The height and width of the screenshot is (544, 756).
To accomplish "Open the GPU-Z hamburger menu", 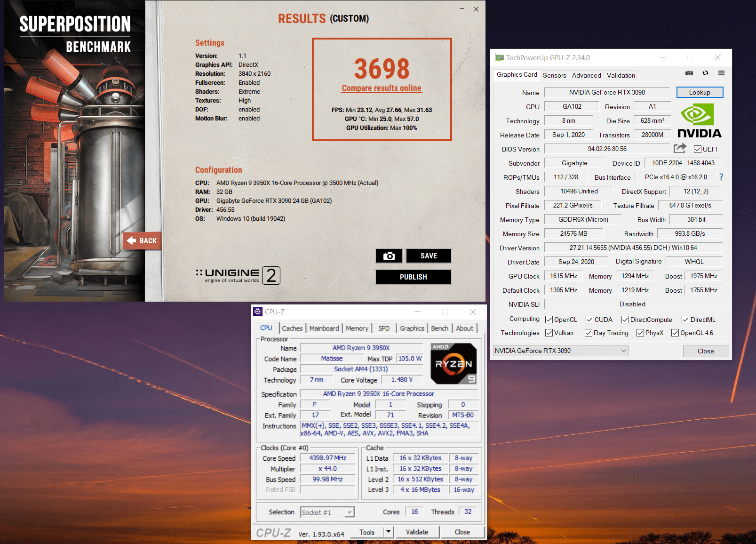I will click(x=721, y=73).
